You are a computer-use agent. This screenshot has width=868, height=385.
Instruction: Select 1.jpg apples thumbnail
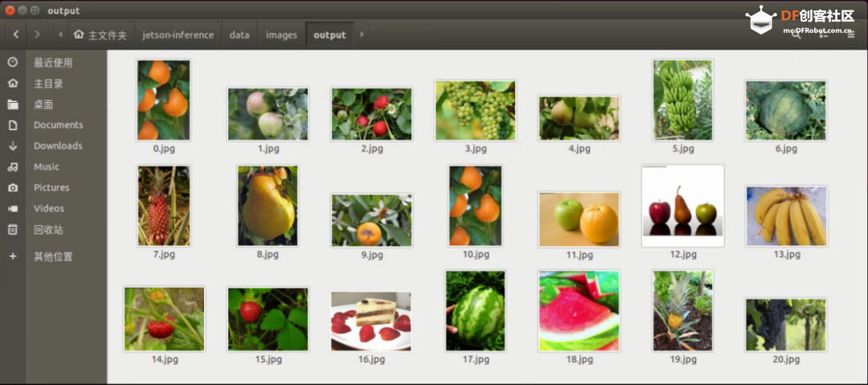[268, 114]
